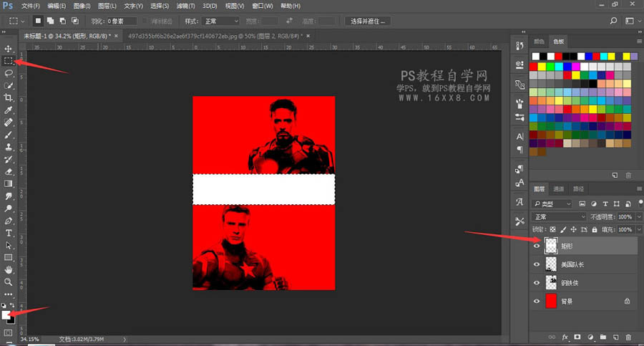Image resolution: width=644 pixels, height=346 pixels.
Task: Open the 滤镜(T) menu
Action: click(x=185, y=6)
